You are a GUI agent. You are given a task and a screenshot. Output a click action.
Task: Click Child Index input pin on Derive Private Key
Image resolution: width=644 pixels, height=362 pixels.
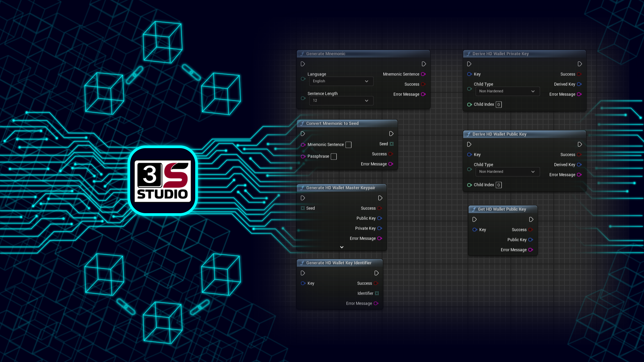469,104
